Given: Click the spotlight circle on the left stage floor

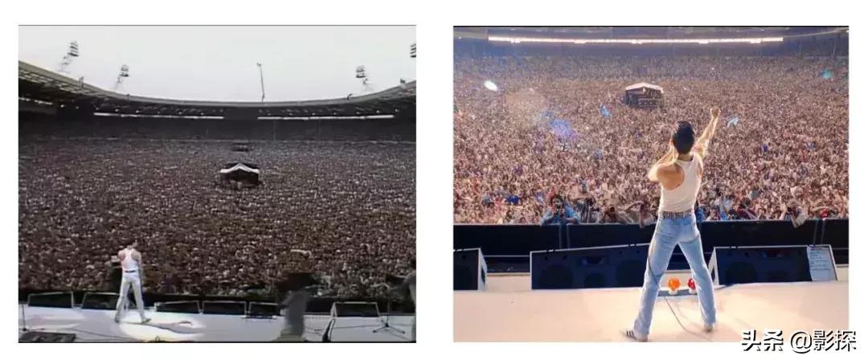Looking at the screenshot, I should (162, 329).
